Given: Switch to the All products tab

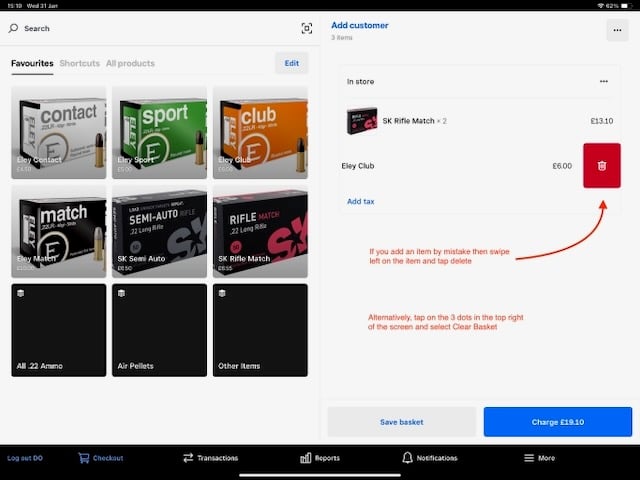Looking at the screenshot, I should click(130, 64).
